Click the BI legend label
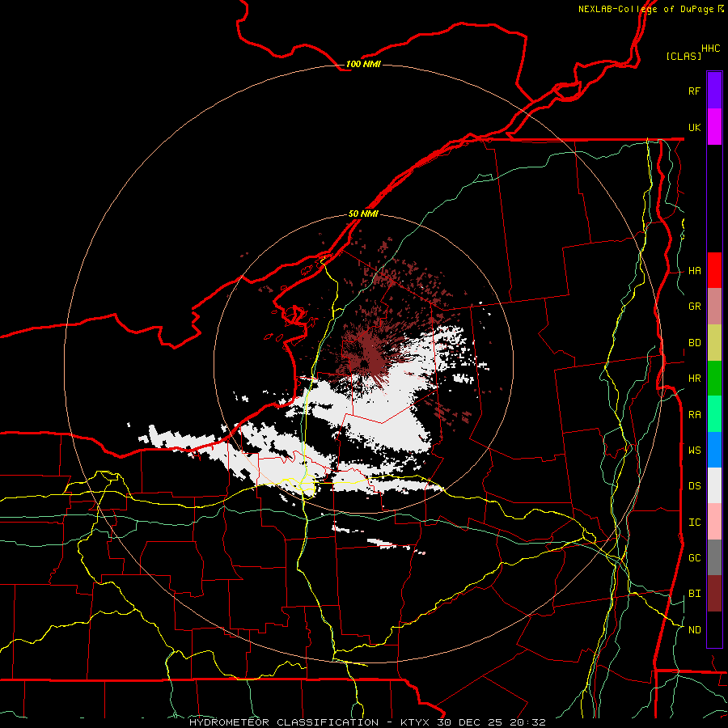 click(x=694, y=594)
